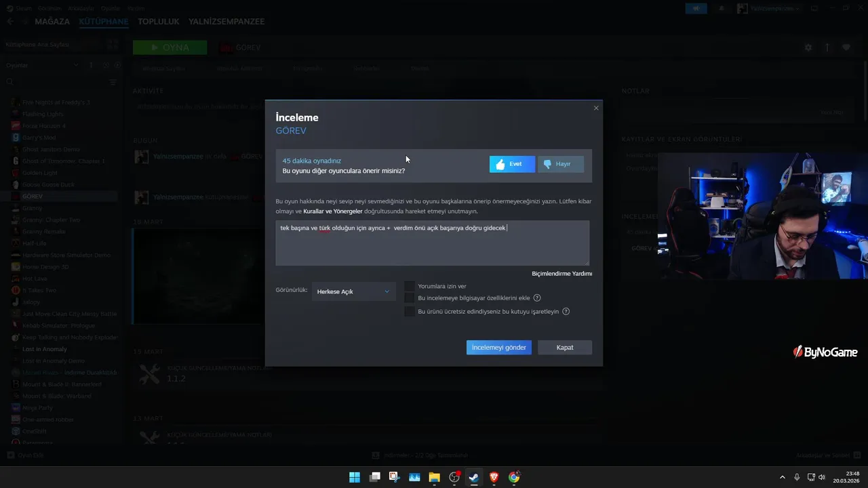
Task: Open the Yalnizsempanzee account dropdown
Action: [768, 8]
